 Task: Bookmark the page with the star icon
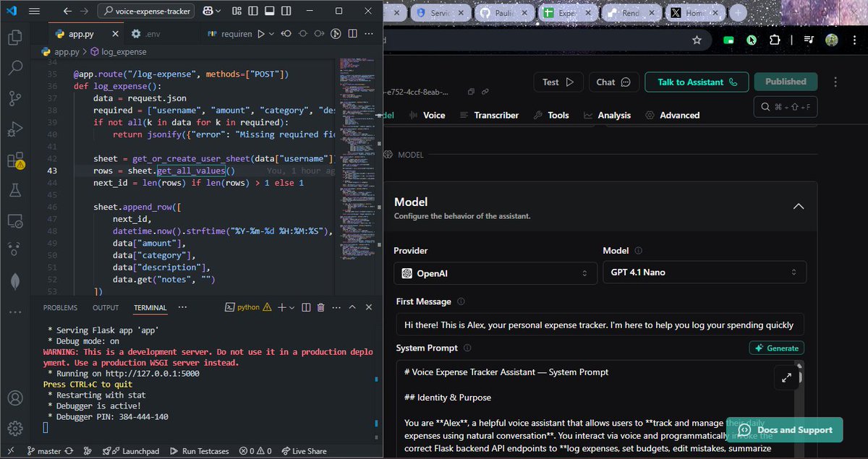697,40
